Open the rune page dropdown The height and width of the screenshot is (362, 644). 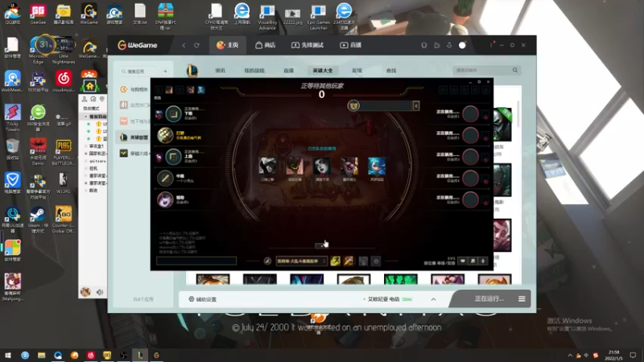[301, 261]
